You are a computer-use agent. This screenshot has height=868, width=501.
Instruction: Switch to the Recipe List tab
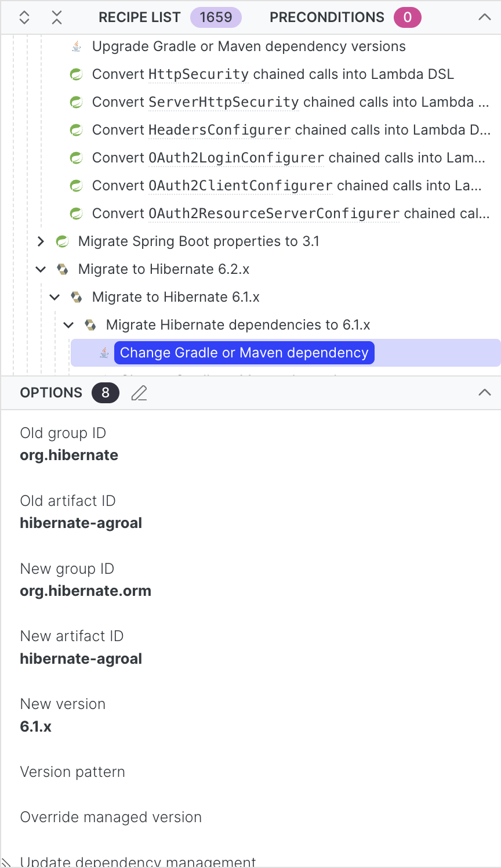pos(140,17)
